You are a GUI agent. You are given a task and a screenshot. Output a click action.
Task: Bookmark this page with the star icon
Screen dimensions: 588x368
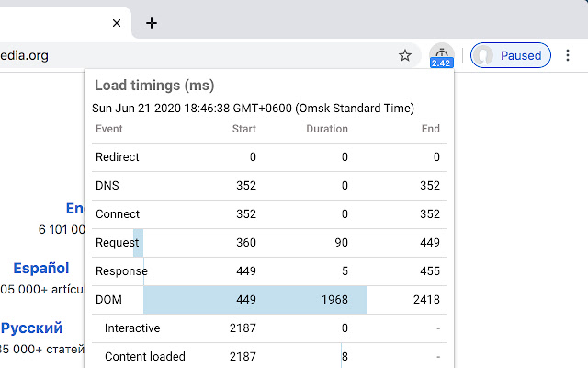(405, 55)
